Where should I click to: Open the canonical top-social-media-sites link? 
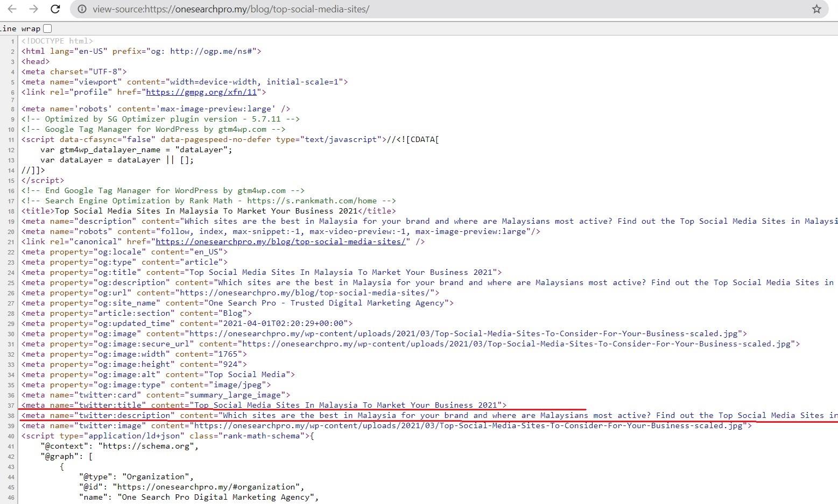(x=280, y=242)
